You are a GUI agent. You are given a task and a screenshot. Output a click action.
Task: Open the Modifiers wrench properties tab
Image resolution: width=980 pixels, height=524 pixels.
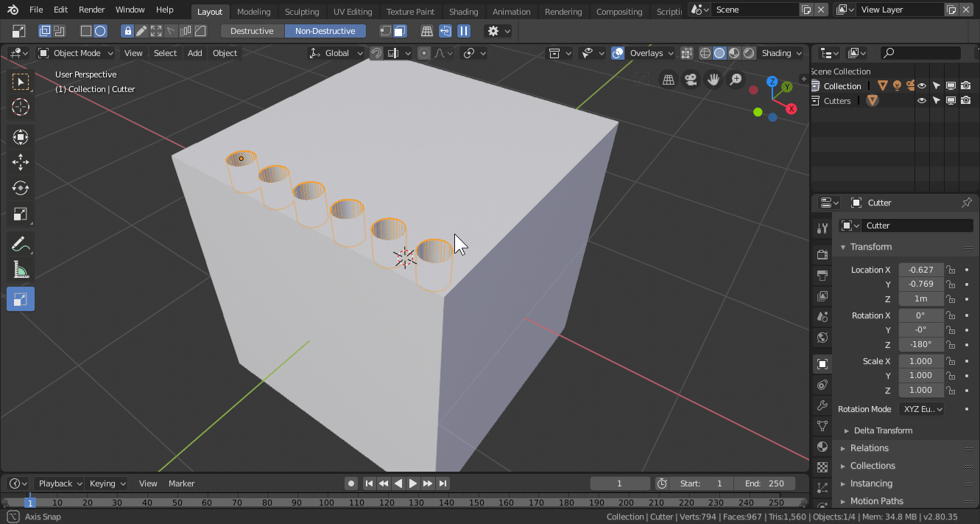tap(822, 405)
